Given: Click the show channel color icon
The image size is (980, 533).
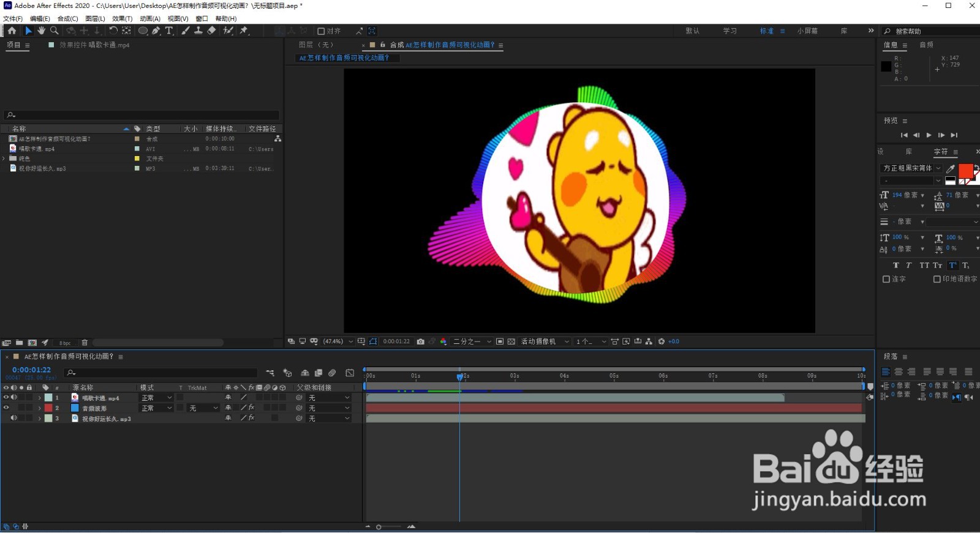Looking at the screenshot, I should 443,341.
